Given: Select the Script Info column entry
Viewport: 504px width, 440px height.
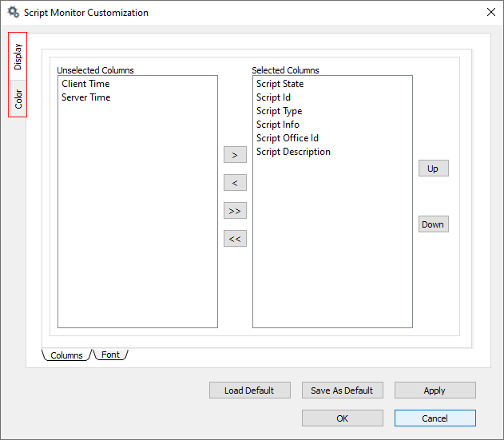Looking at the screenshot, I should pos(277,125).
